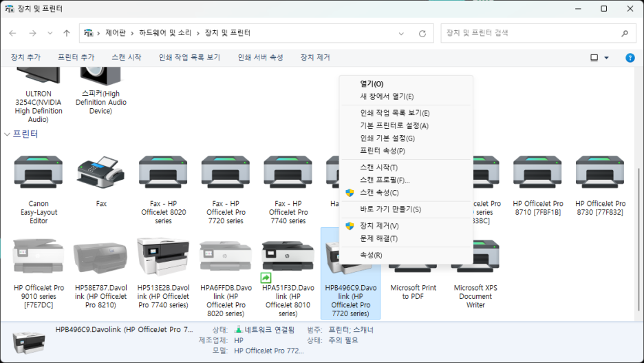Go up one level with up arrow
644x363 pixels.
(x=67, y=33)
